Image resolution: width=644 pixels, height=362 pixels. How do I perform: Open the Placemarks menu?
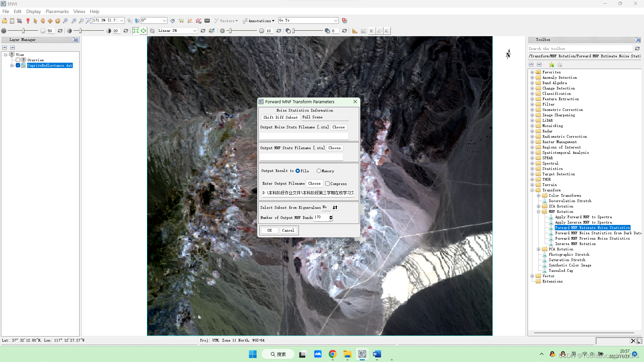click(57, 11)
